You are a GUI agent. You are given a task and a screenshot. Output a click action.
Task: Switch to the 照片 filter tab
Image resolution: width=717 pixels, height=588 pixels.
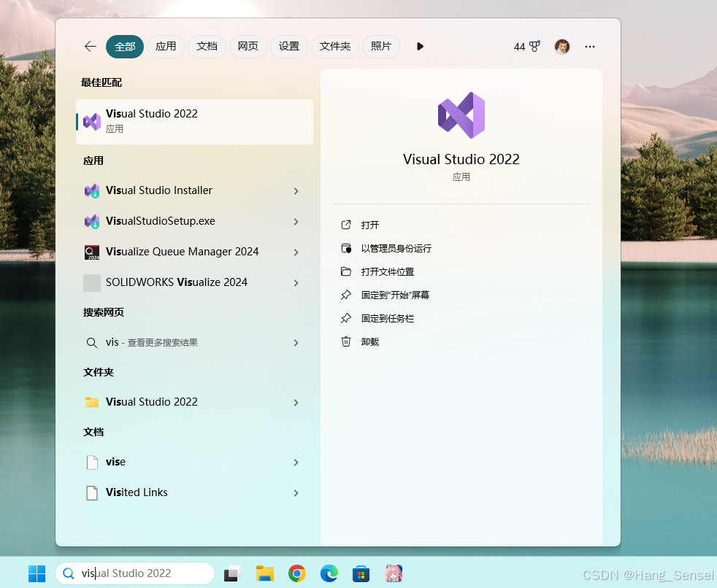pyautogui.click(x=381, y=47)
